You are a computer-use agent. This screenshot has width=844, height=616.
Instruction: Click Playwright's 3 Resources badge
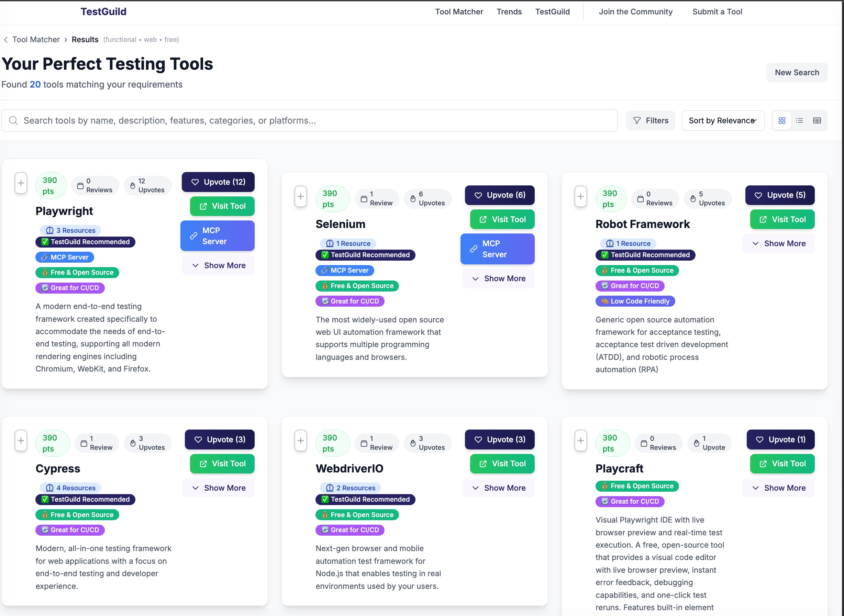click(70, 230)
